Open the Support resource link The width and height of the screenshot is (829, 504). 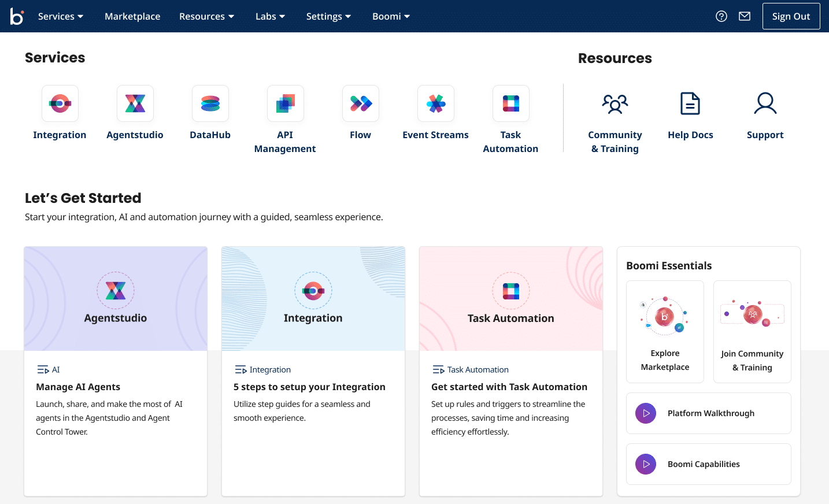point(765,135)
